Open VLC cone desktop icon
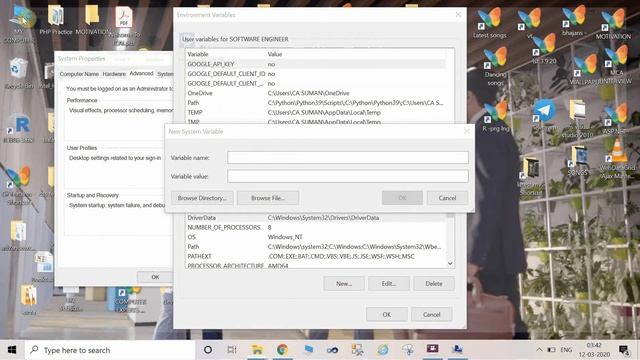The width and height of the screenshot is (640, 360). [617, 157]
